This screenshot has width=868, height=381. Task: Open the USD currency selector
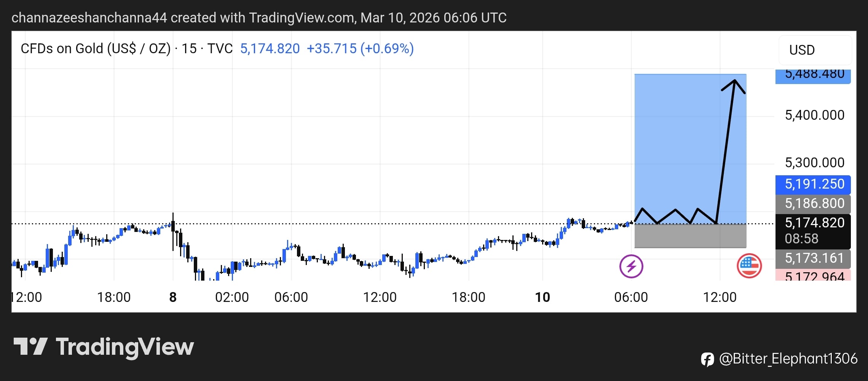pos(815,50)
